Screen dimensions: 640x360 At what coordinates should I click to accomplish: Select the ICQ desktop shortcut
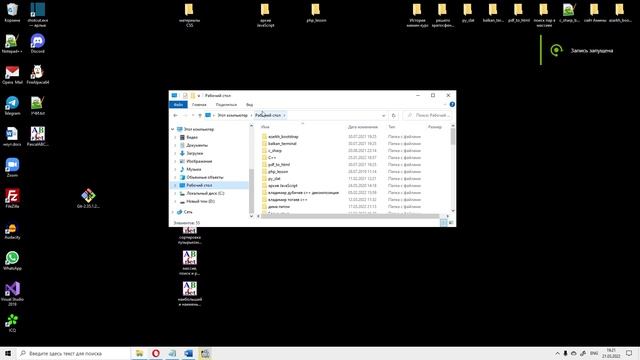pyautogui.click(x=12, y=323)
